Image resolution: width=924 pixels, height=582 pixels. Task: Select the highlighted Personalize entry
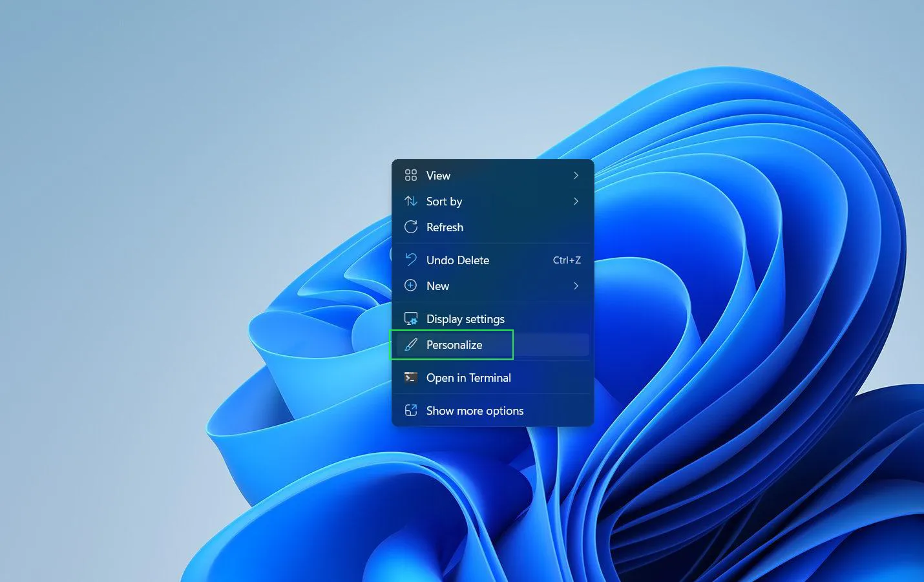[454, 344]
